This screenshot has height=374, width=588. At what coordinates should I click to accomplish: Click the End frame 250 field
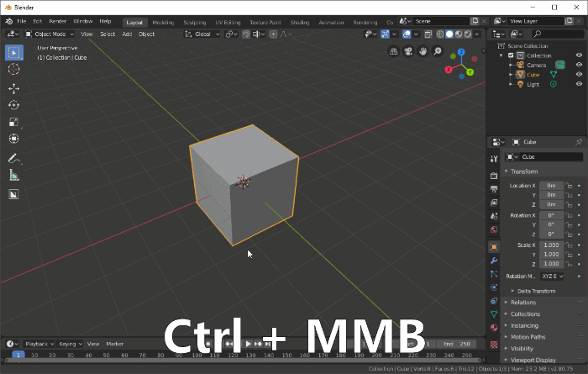click(456, 344)
